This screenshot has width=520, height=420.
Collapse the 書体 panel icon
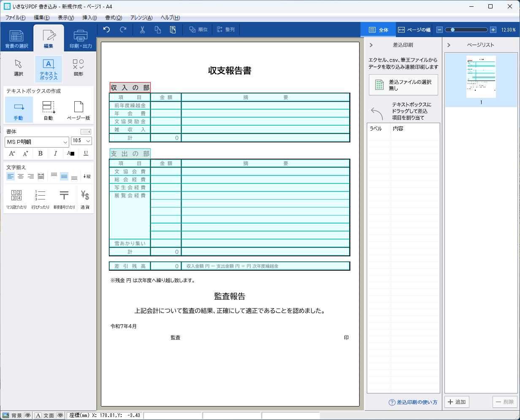(x=86, y=132)
